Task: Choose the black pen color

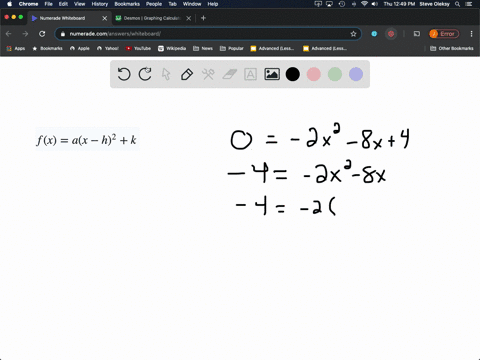Action: click(x=293, y=74)
